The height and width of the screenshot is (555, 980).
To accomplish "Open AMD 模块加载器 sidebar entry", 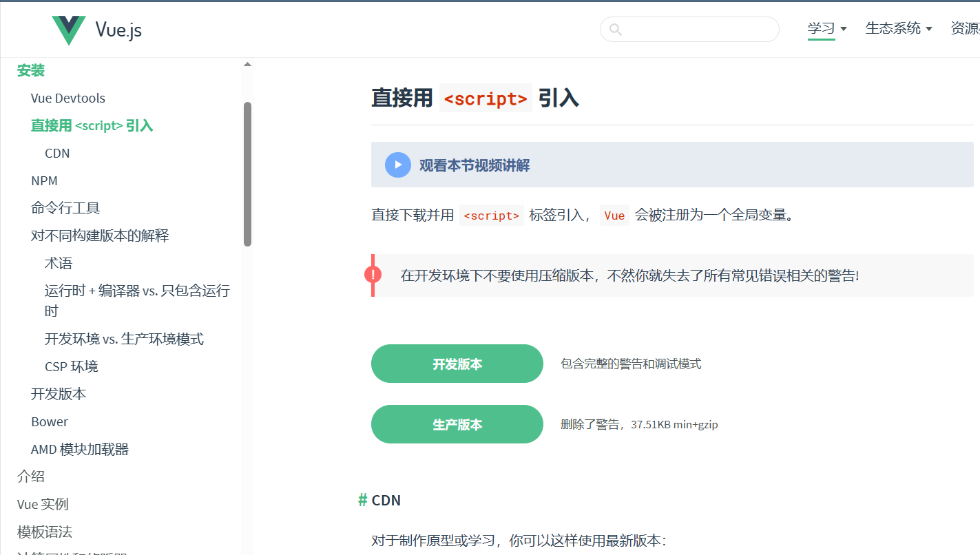I will pos(80,449).
